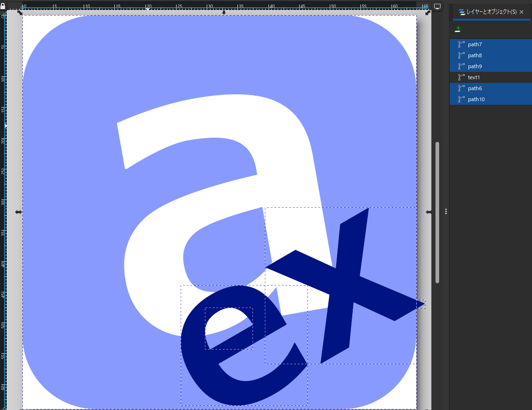Click the left-middle selection scale handle

pos(18,212)
